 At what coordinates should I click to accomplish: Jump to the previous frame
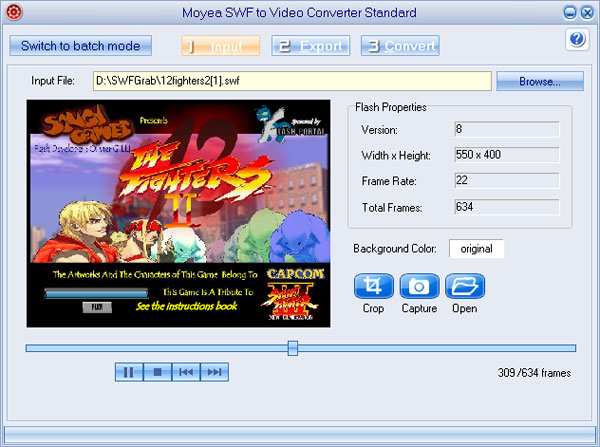tap(186, 372)
